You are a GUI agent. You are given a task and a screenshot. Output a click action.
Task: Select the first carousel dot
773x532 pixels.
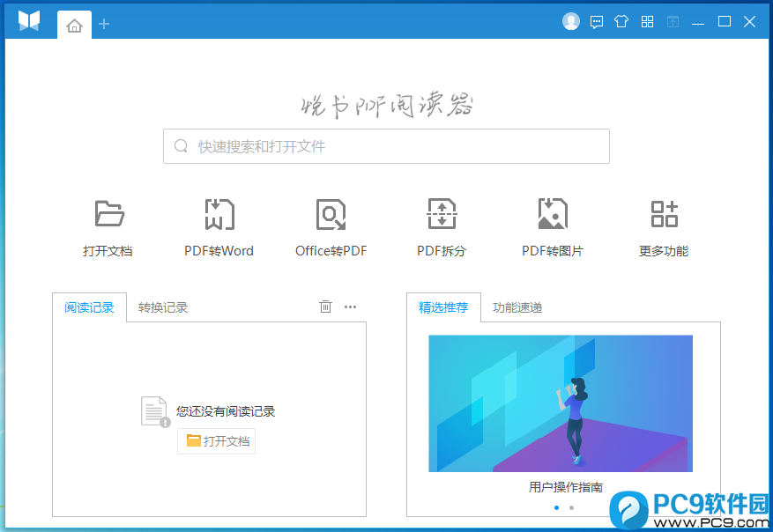tap(556, 507)
